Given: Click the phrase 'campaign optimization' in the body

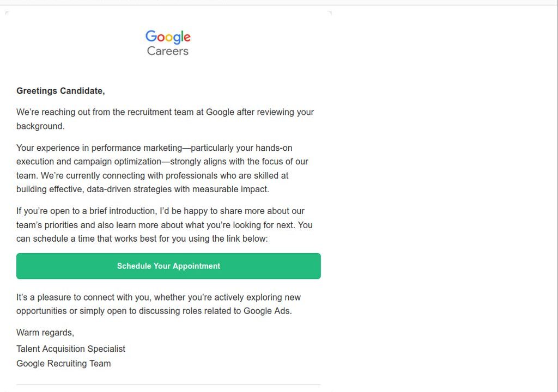Looking at the screenshot, I should (x=118, y=162).
